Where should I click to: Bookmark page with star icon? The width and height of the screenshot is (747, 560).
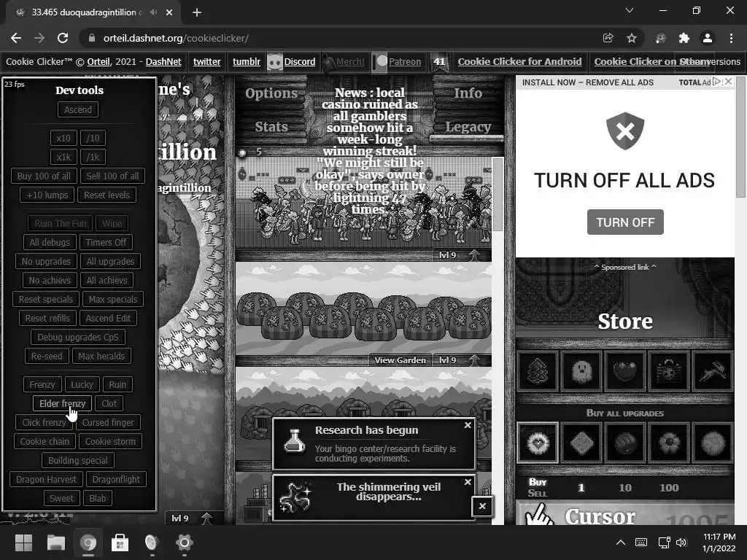coord(632,38)
